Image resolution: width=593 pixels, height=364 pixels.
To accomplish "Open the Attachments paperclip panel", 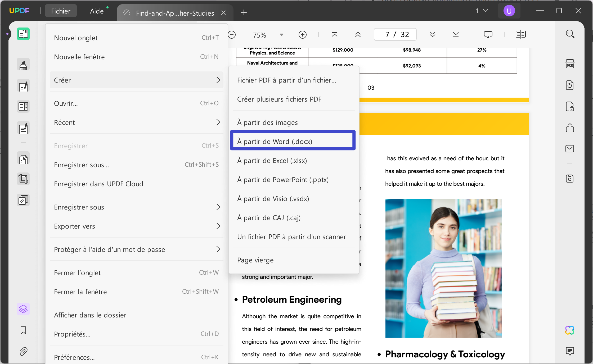I will click(x=23, y=351).
